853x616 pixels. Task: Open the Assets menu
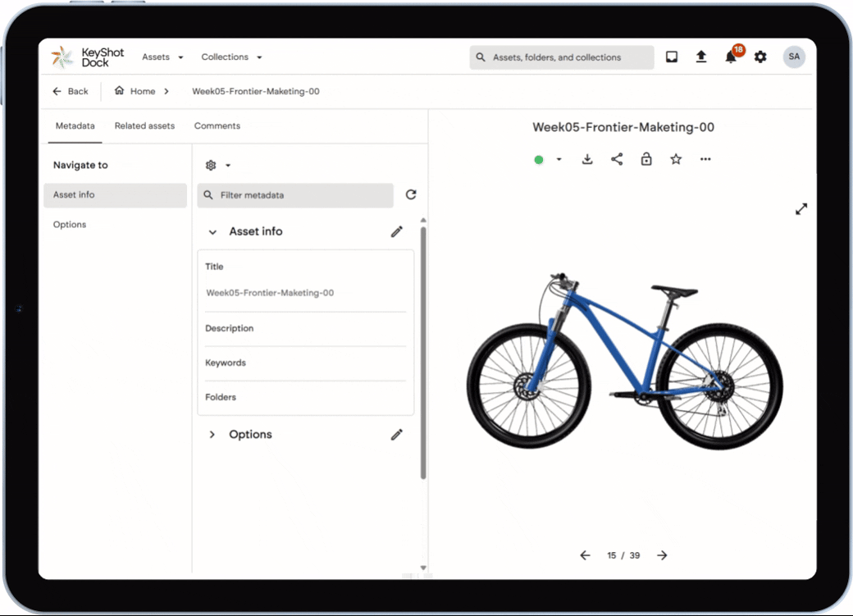(162, 57)
